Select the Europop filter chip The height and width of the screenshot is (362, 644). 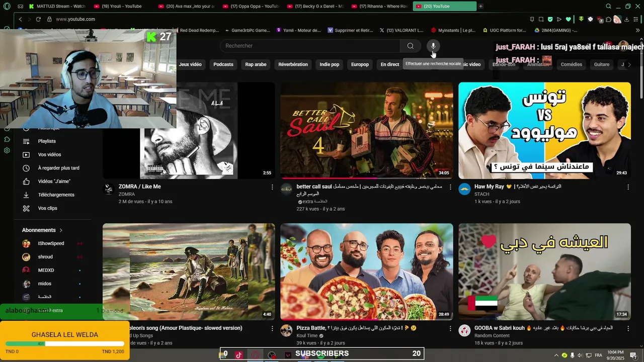(360, 64)
